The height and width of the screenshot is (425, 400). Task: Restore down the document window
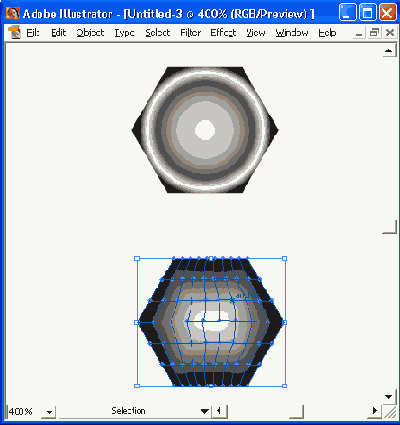pos(374,32)
